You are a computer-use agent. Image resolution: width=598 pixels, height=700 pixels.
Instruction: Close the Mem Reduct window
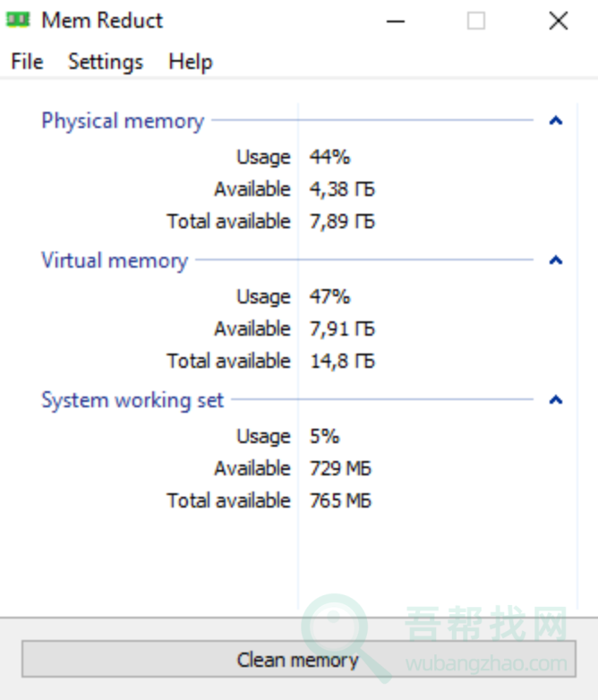pyautogui.click(x=559, y=21)
